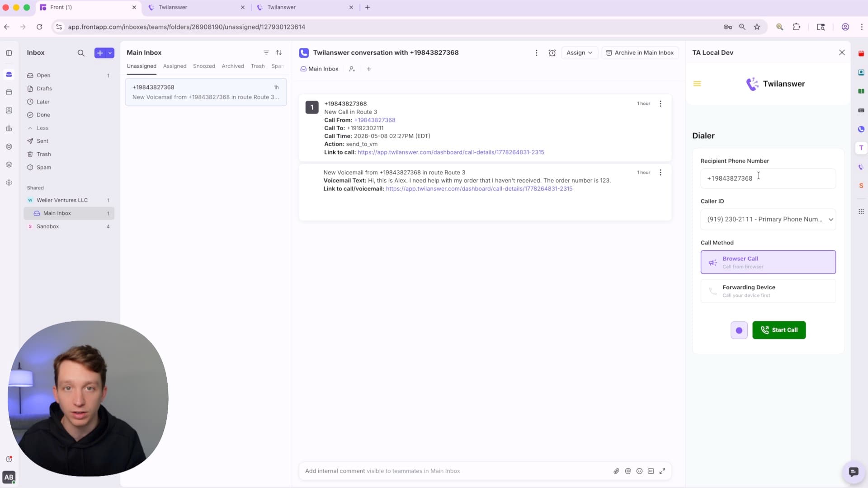Collapse the Less folder list
Screen dimensions: 868x488
tap(69, 128)
